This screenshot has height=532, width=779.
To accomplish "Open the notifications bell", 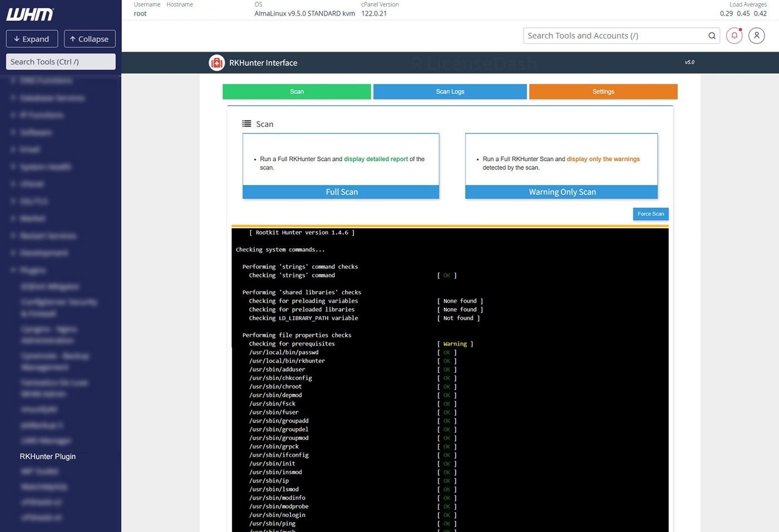I will [734, 36].
